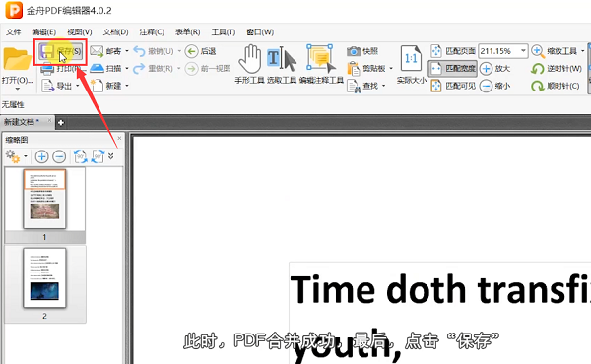Expand the Open (打开) folder dropdown arrow
This screenshot has width=591, height=364.
point(17,90)
